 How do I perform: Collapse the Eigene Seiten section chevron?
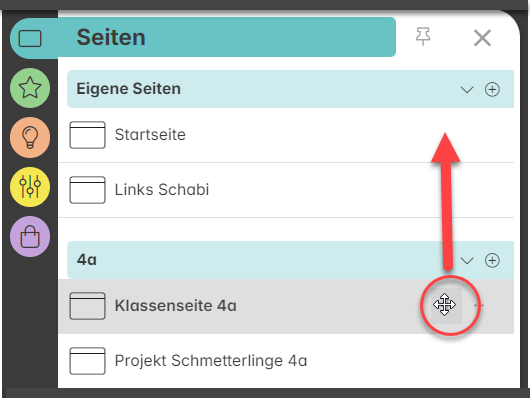coord(467,90)
